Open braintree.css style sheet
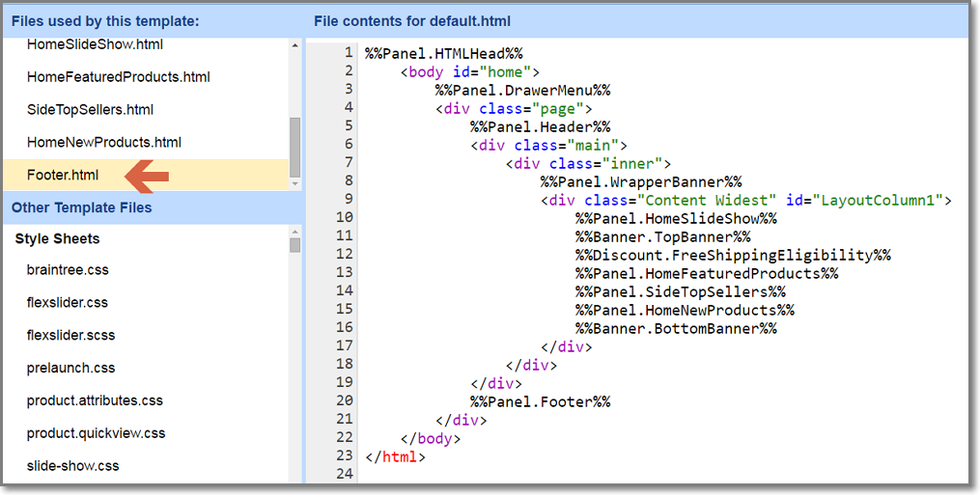Viewport: 980px width, 495px height. click(x=68, y=270)
